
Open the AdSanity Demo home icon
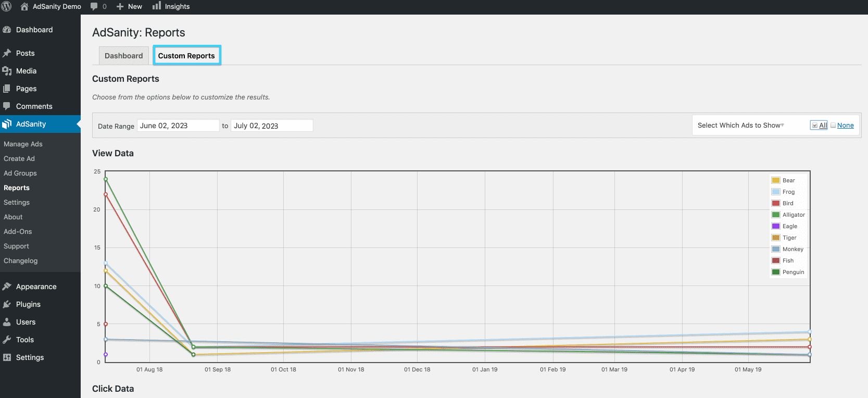[24, 7]
